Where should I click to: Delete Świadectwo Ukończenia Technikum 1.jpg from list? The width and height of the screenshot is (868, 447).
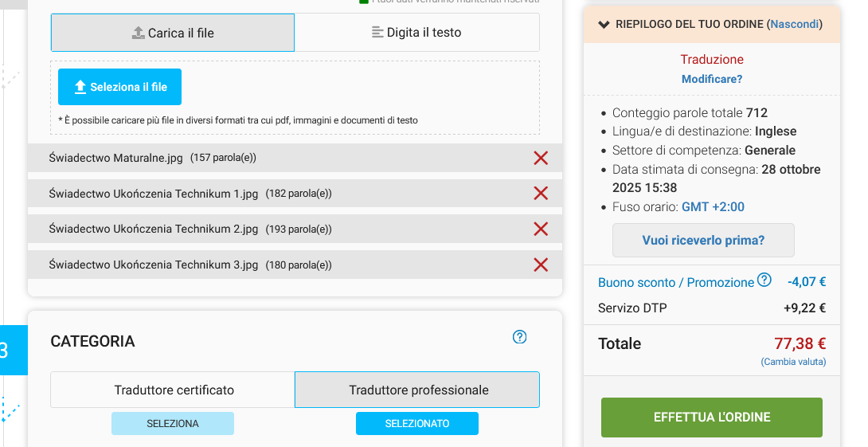click(541, 193)
